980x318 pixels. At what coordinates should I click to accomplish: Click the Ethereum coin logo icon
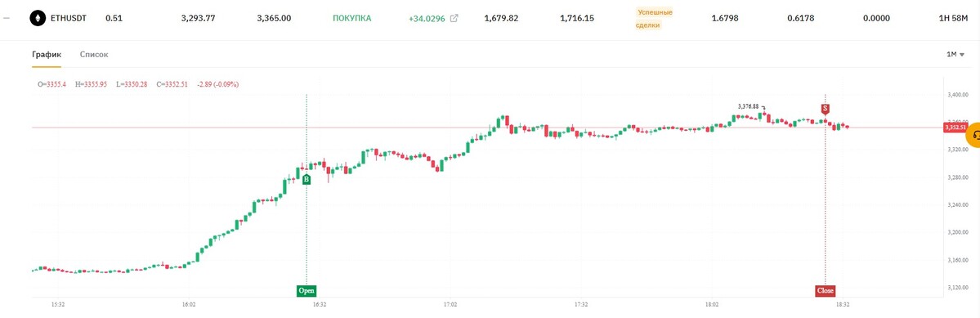38,18
